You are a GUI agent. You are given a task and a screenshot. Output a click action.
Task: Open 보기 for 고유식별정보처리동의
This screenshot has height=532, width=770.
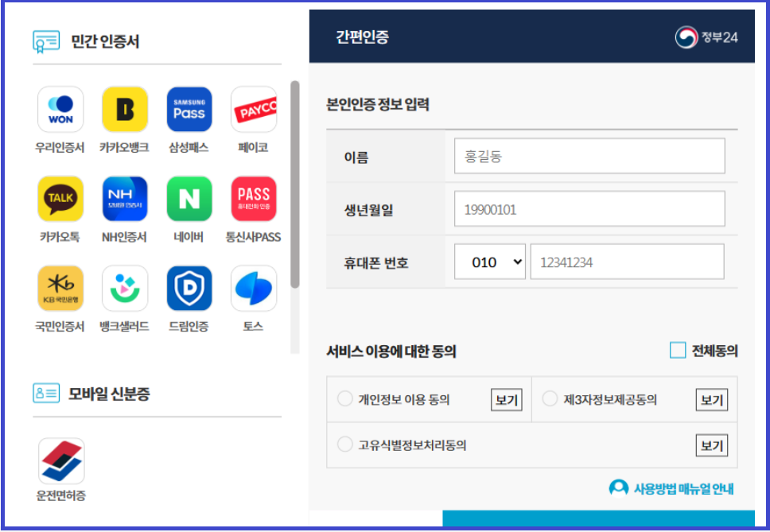pyautogui.click(x=712, y=445)
